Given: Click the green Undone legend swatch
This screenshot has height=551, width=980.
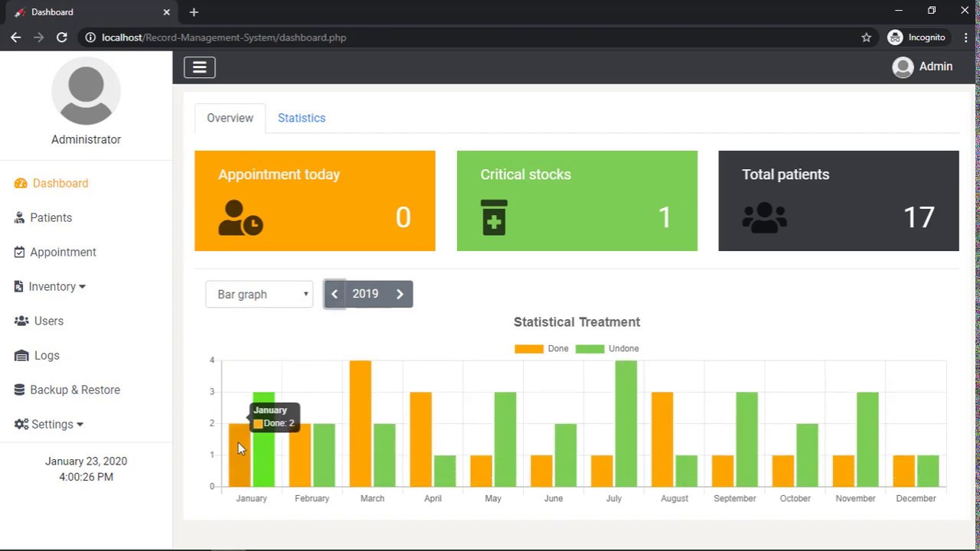Looking at the screenshot, I should tap(590, 349).
